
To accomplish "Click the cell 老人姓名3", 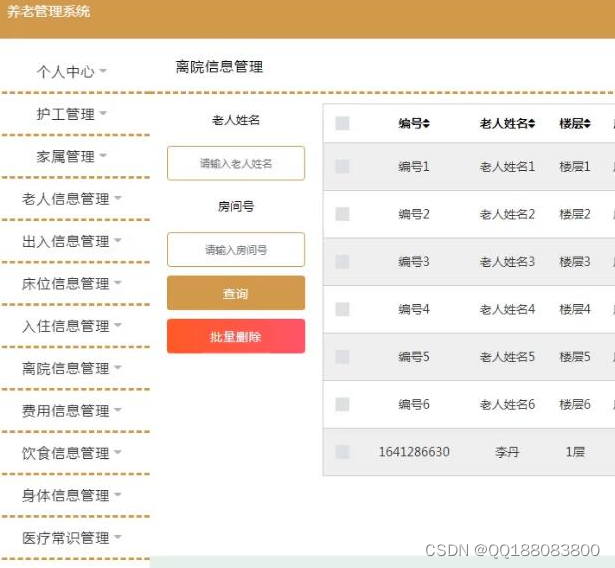I will 507,262.
